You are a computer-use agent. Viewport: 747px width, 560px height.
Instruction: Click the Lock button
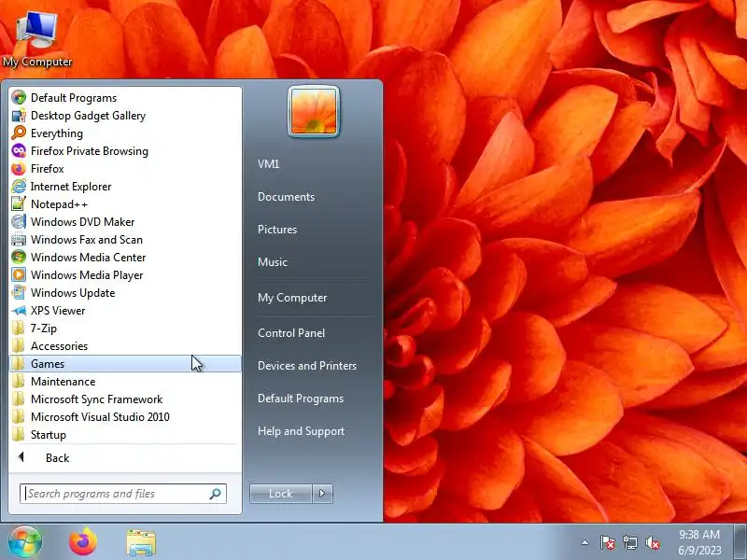[x=281, y=494]
